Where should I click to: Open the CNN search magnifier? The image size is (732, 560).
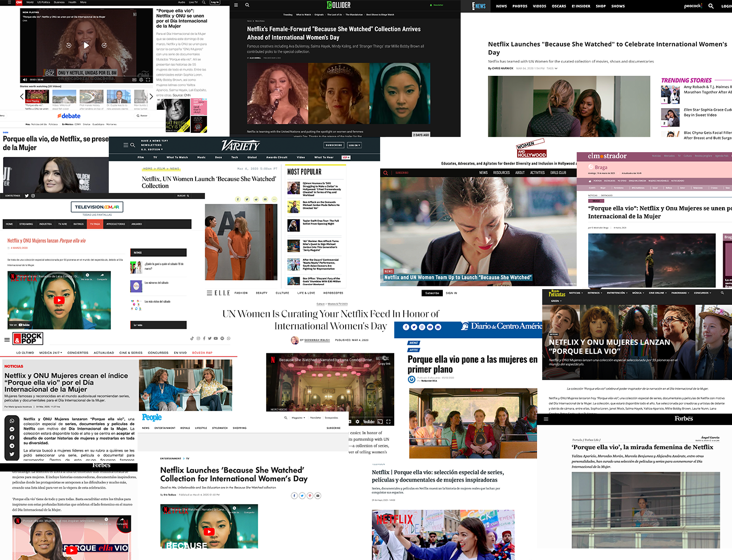(x=203, y=2)
